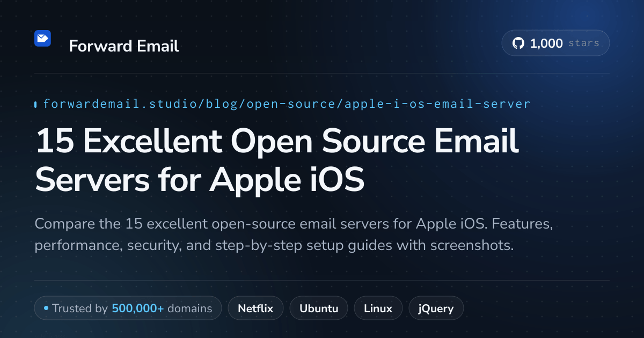Click the '500,000+' highlighted number
The image size is (644, 338).
click(x=138, y=308)
